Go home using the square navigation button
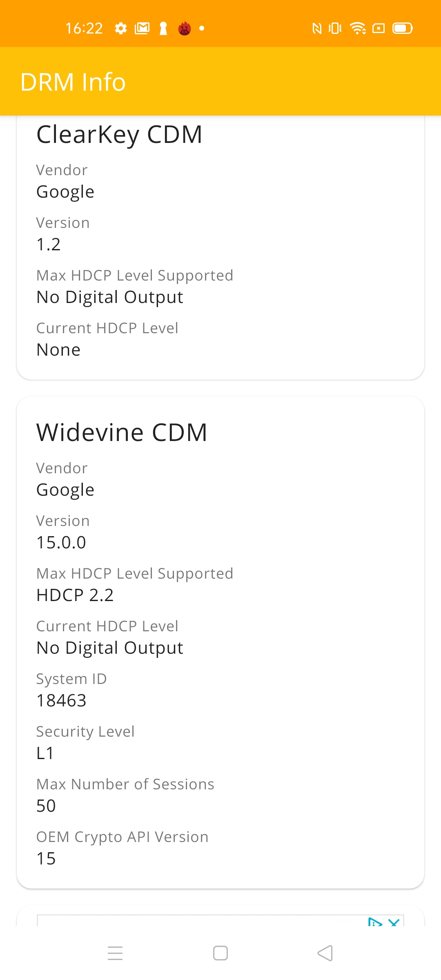The width and height of the screenshot is (441, 980). click(220, 953)
